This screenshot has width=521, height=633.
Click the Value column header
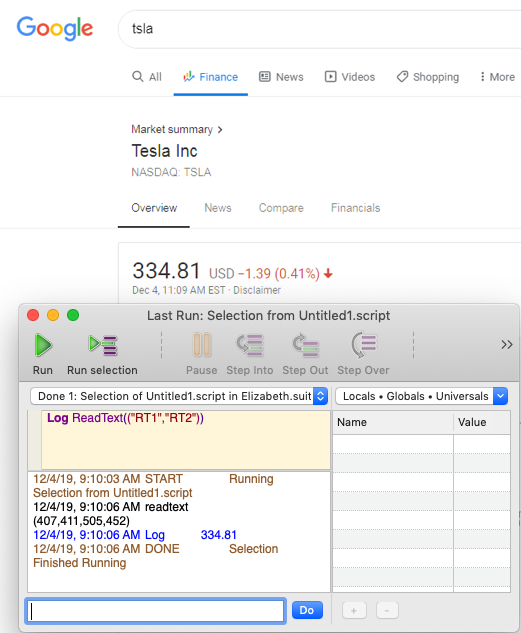pyautogui.click(x=482, y=422)
